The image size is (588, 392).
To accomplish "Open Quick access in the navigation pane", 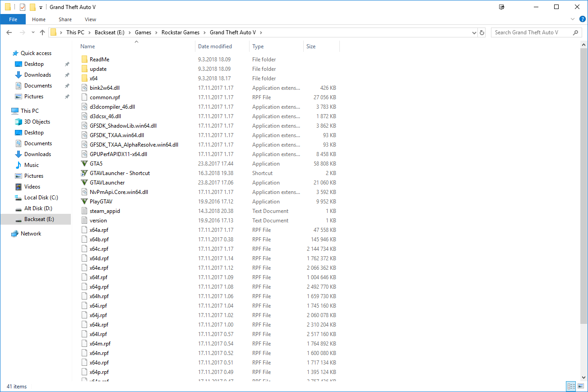I will point(36,53).
